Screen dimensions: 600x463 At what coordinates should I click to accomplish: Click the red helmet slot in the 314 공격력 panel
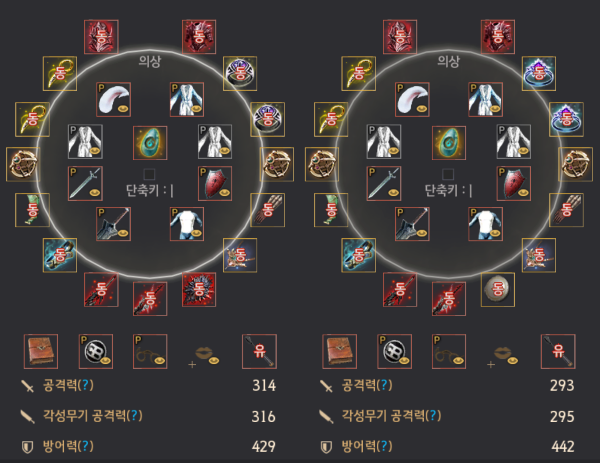coord(101,37)
